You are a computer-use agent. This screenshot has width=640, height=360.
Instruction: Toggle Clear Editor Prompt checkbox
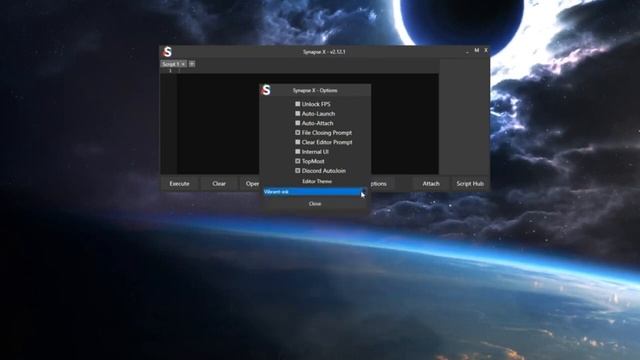[298, 142]
